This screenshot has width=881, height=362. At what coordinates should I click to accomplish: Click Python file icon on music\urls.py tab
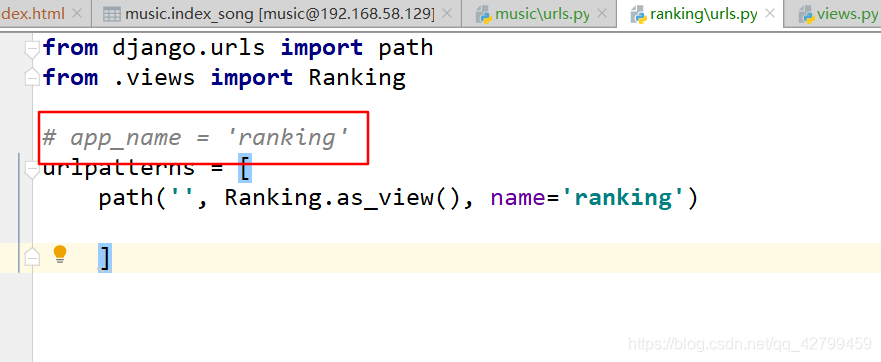click(x=484, y=15)
